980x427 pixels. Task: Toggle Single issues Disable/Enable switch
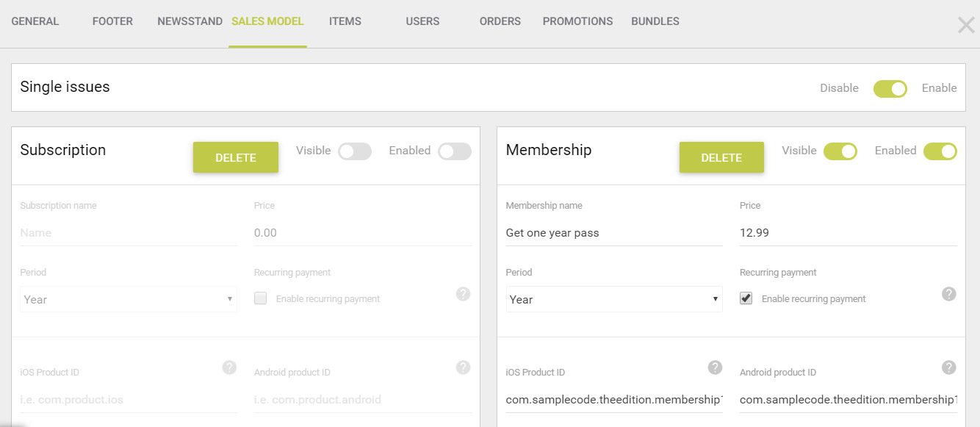(x=890, y=88)
